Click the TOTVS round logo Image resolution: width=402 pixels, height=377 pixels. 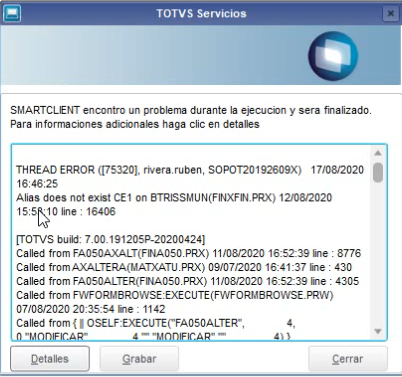click(x=333, y=56)
